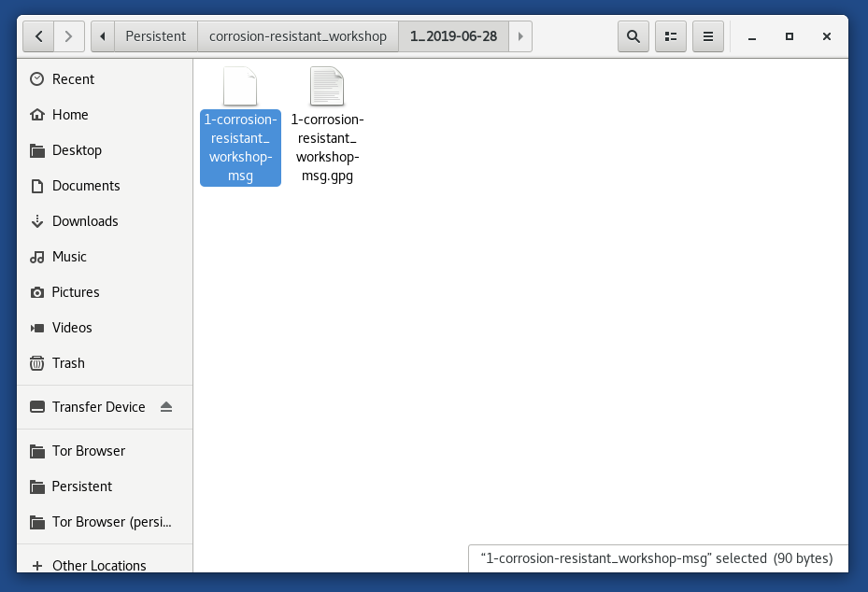Click the highlighted workshop-msg file name label

[240, 148]
